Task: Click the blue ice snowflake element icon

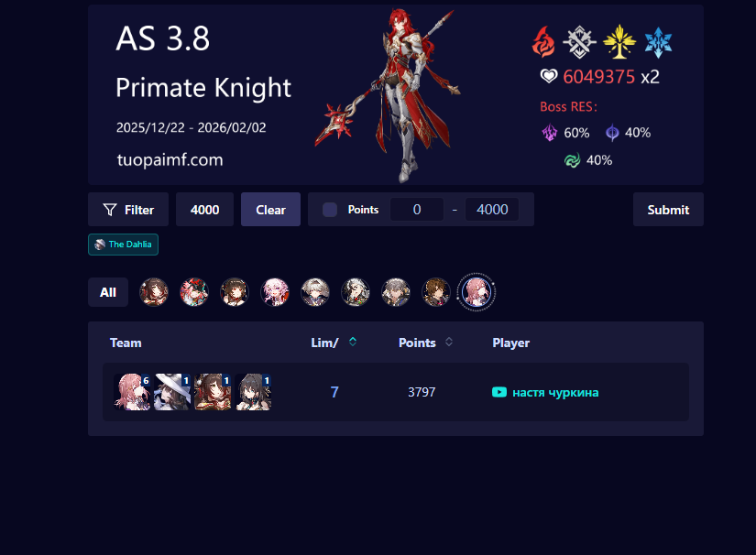Action: (658, 42)
